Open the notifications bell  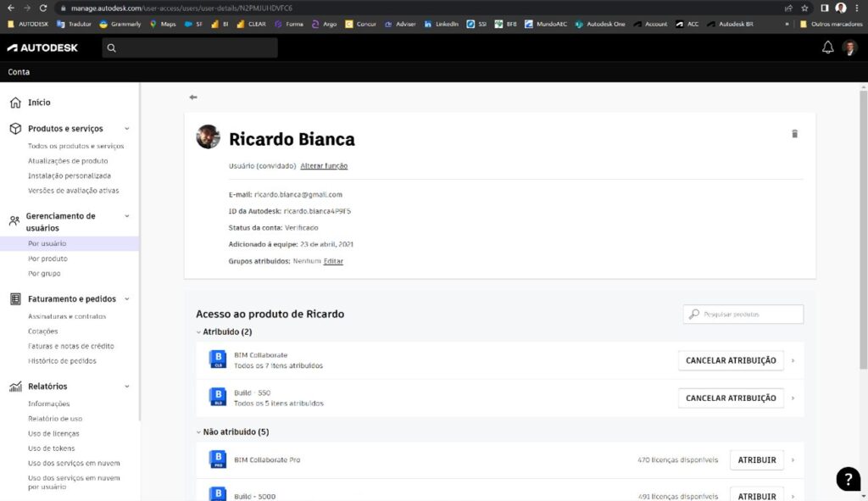827,47
